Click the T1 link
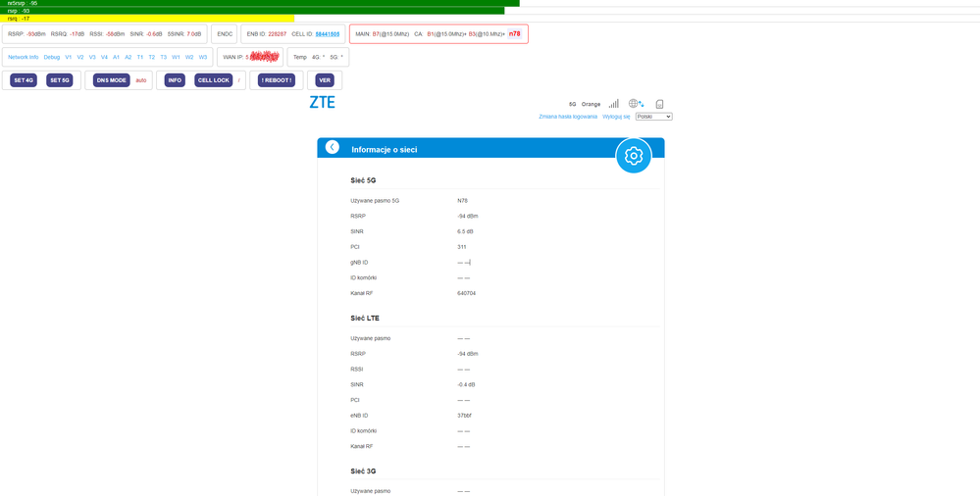 coord(140,57)
